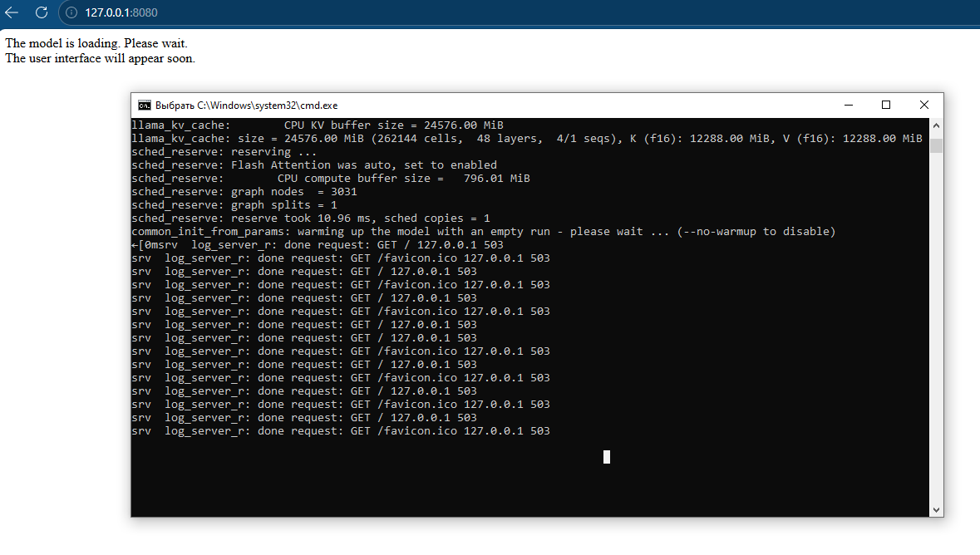Click "The user interface will appear soon" text
The width and height of the screenshot is (980, 555).
tap(100, 58)
